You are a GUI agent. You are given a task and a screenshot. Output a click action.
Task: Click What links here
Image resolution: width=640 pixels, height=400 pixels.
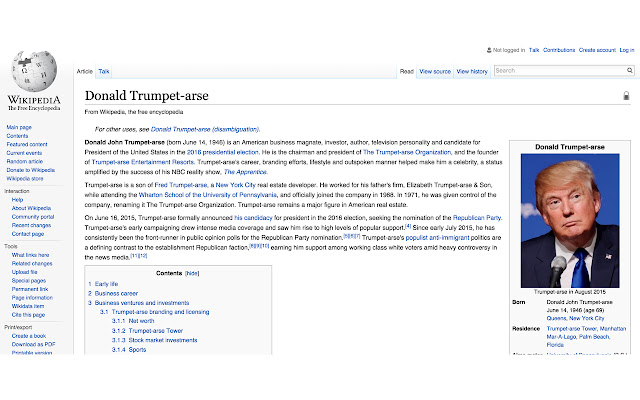(30, 255)
